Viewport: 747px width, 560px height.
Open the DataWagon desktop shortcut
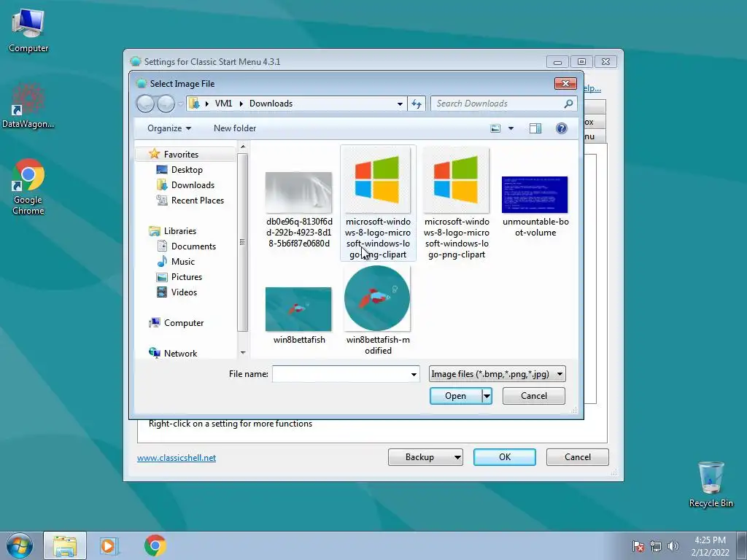coord(28,106)
